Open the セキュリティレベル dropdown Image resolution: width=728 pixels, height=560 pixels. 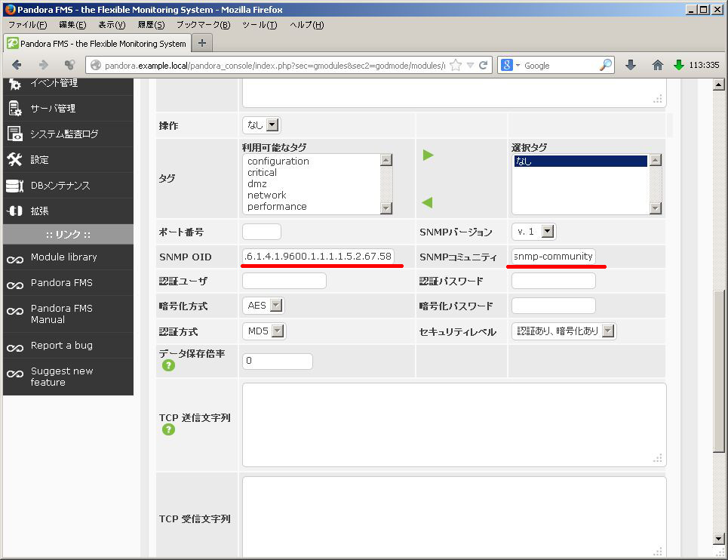click(564, 331)
